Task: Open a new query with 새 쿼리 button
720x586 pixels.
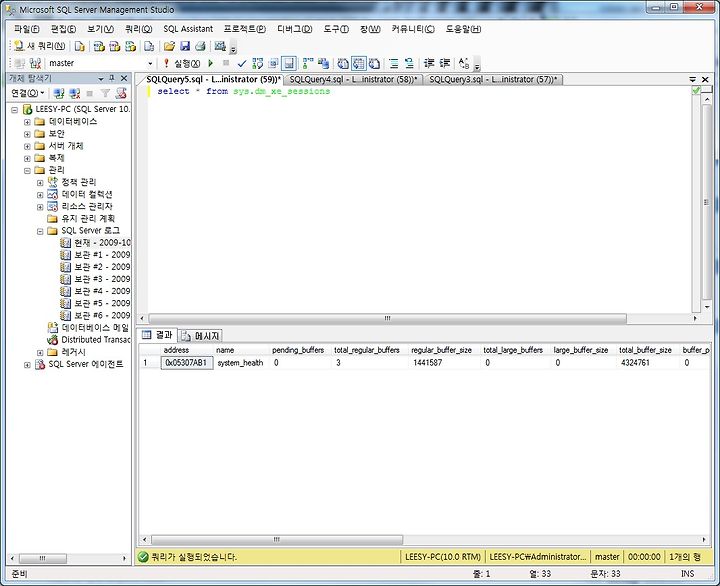Action: pos(39,46)
